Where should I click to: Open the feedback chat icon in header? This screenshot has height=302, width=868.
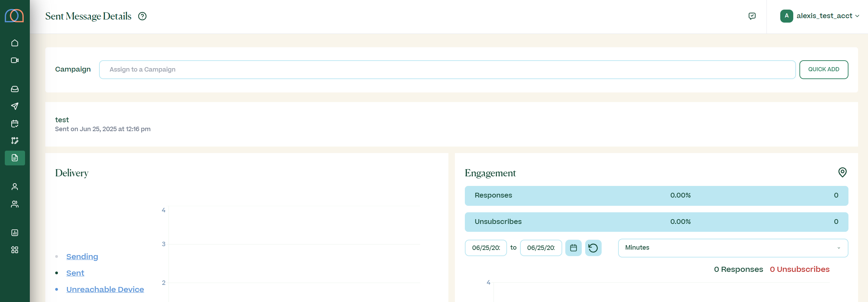coord(752,16)
